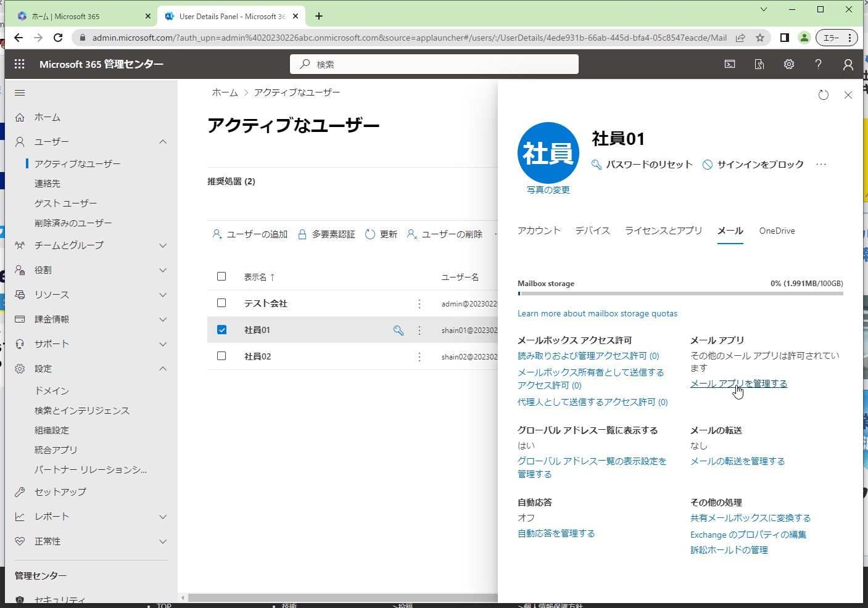Image resolution: width=868 pixels, height=608 pixels.
Task: Collapse navigation with the hamburger icon
Action: [20, 93]
